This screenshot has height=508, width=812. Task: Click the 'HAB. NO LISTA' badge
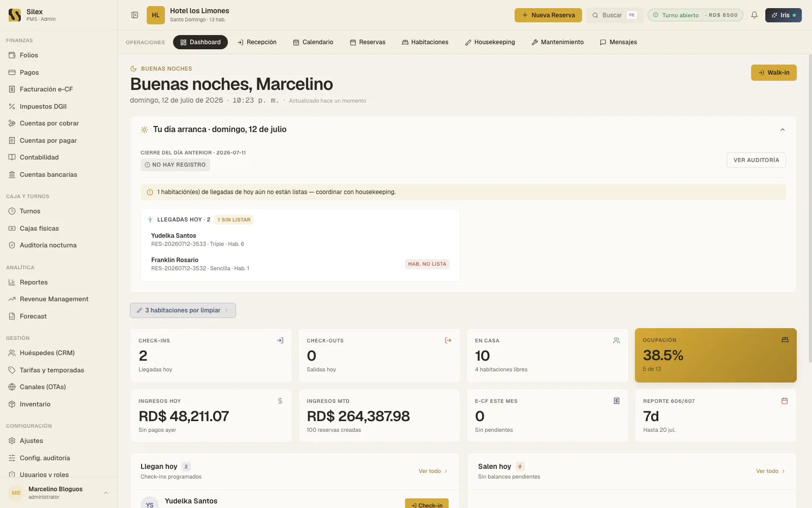point(427,264)
